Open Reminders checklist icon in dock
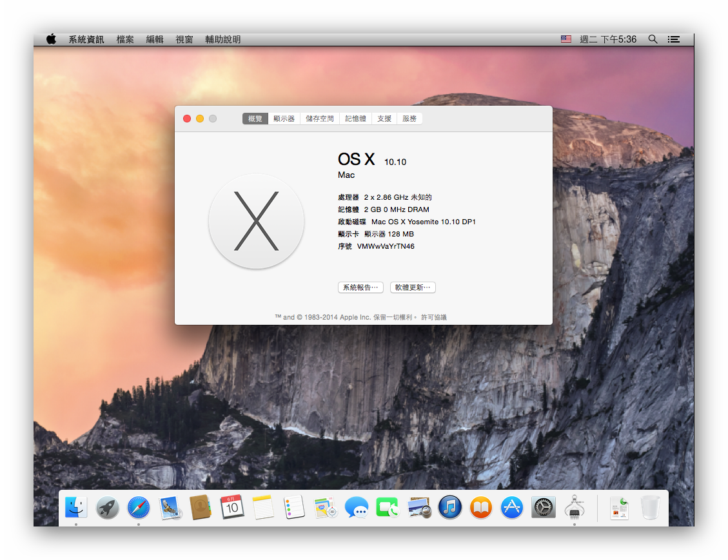728x560 pixels. pos(294,507)
